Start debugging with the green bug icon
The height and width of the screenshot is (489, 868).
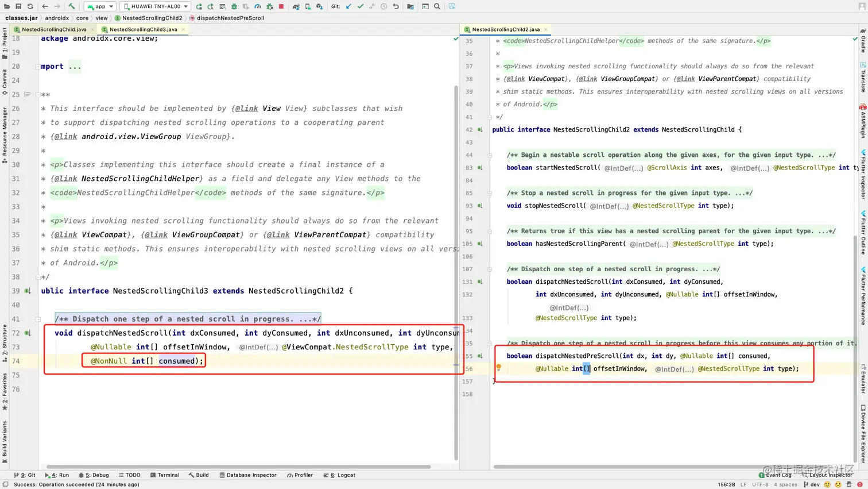[x=234, y=6]
